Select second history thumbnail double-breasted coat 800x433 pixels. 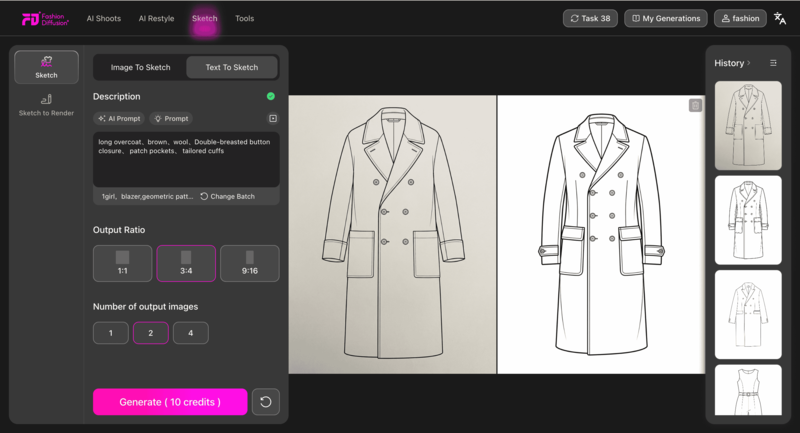(748, 220)
